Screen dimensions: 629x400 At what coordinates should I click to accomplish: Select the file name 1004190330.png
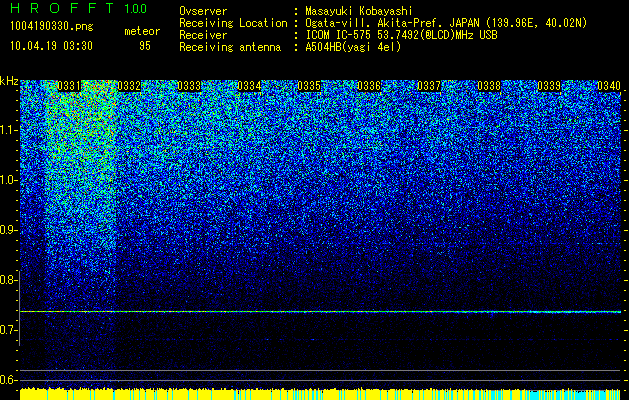(x=52, y=26)
